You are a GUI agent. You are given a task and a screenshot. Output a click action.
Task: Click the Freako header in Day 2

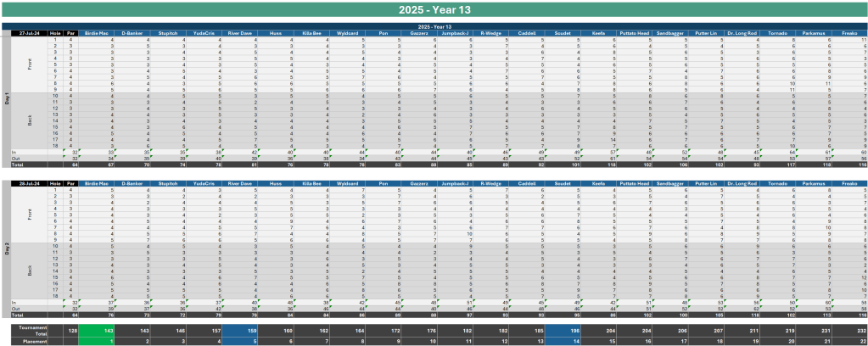point(851,182)
